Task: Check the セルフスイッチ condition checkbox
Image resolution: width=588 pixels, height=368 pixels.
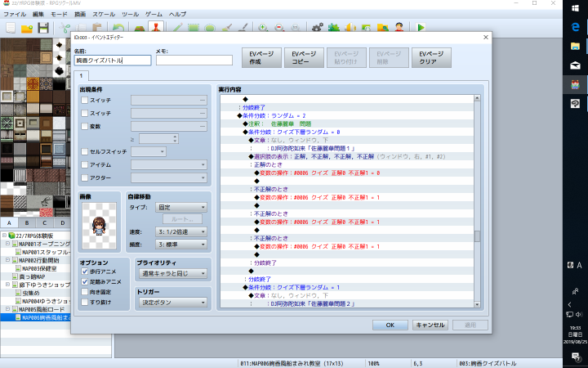Action: pyautogui.click(x=85, y=152)
